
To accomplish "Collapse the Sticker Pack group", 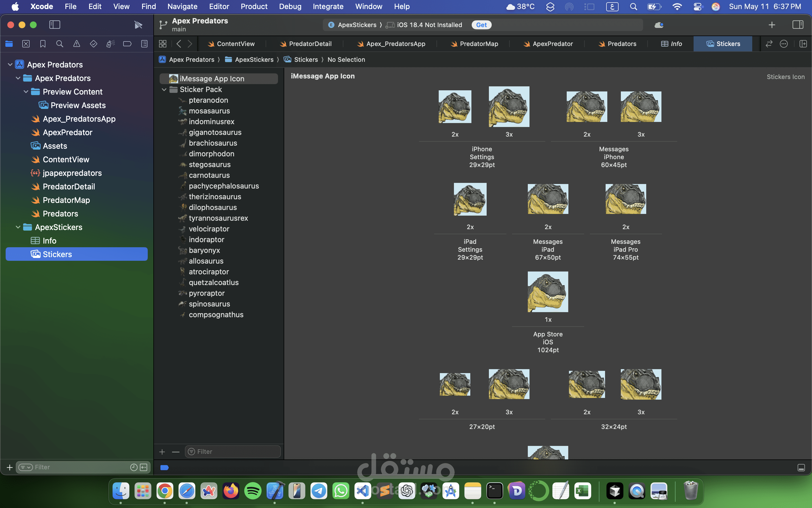I will coord(164,89).
